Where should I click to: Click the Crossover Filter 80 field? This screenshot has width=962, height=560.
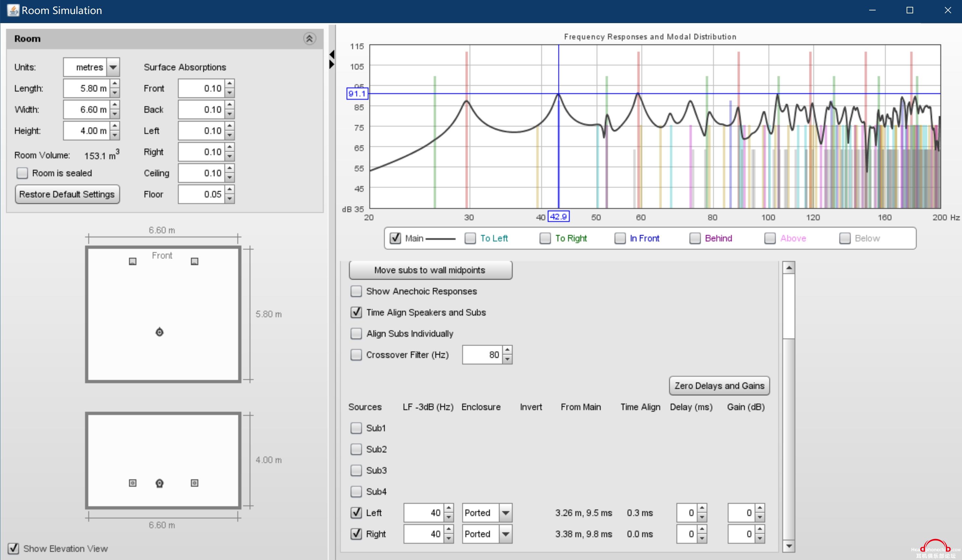pos(482,355)
